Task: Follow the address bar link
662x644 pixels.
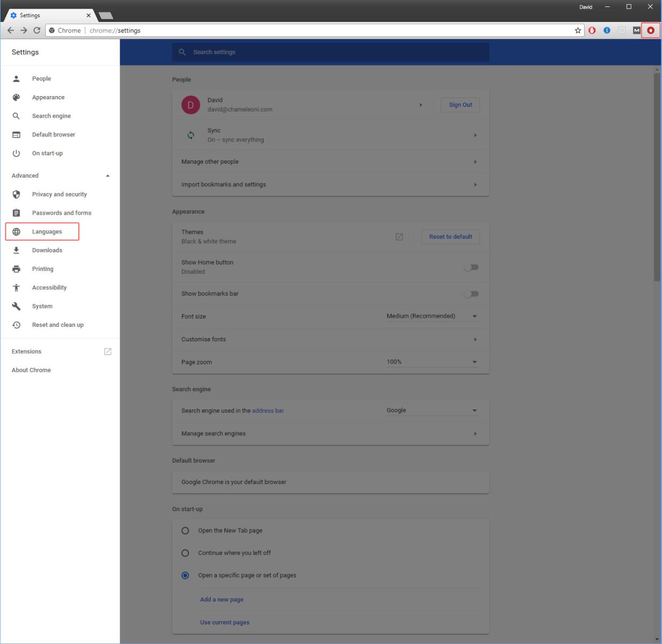Action: click(x=268, y=411)
